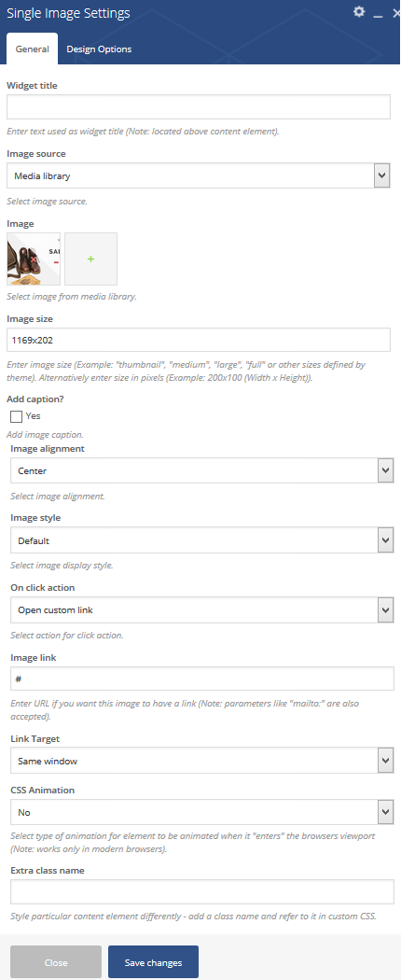Screen dimensions: 401x980
Task: Minimize the Single Image Settings panel
Action: (378, 14)
